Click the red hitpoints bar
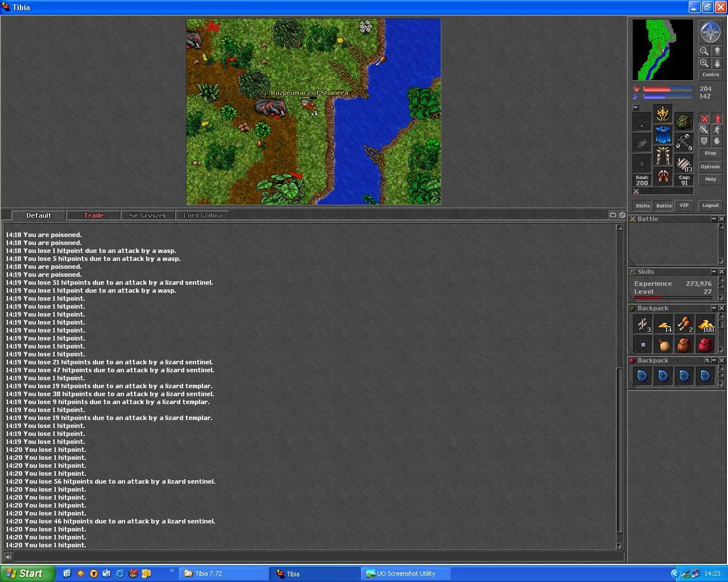 pos(668,89)
